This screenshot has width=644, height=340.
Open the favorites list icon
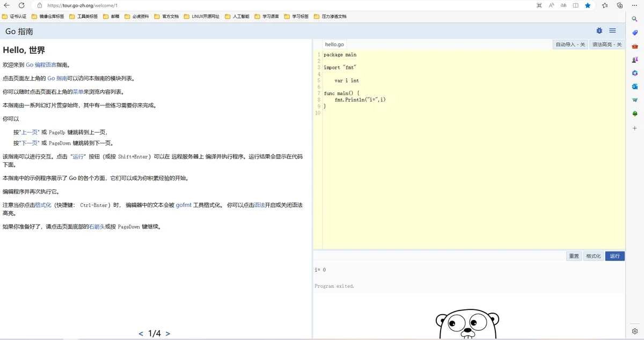tap(605, 5)
